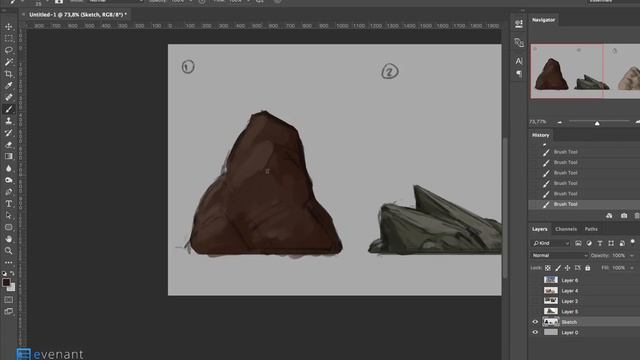Select the Healing Brush tool
640x360 pixels.
coord(9,98)
